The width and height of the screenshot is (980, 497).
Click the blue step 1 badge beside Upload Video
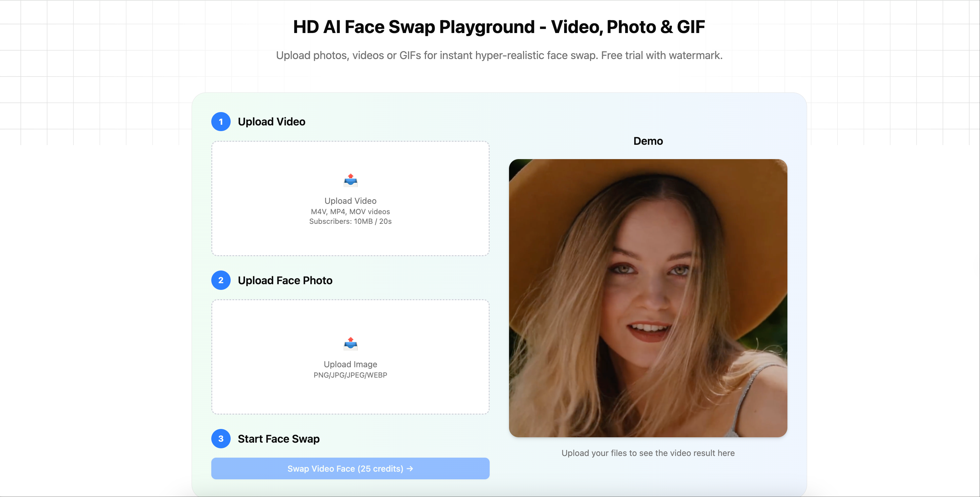click(221, 122)
